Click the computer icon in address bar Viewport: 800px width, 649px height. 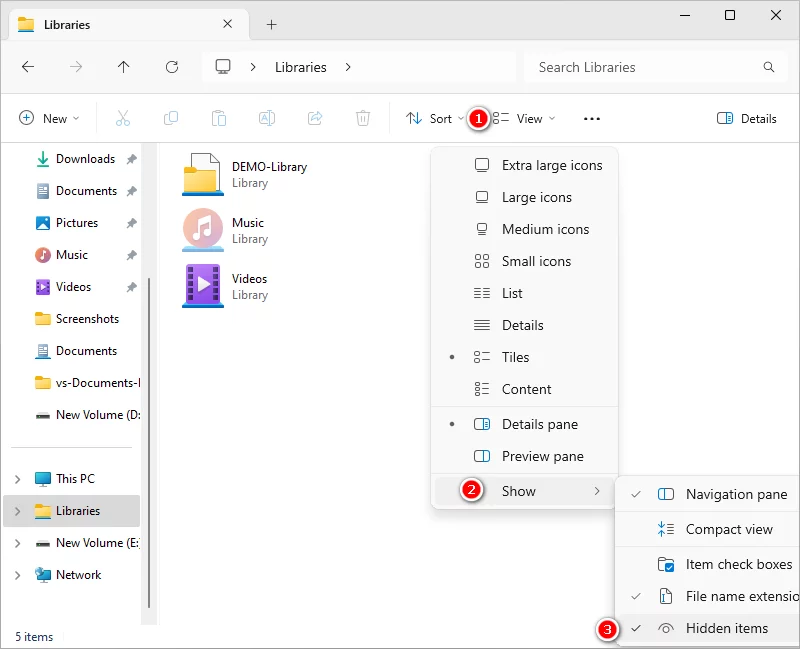tap(223, 67)
